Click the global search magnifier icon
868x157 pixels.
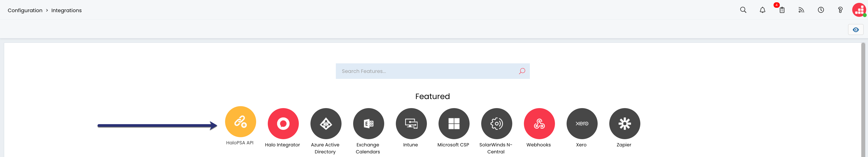pos(743,10)
